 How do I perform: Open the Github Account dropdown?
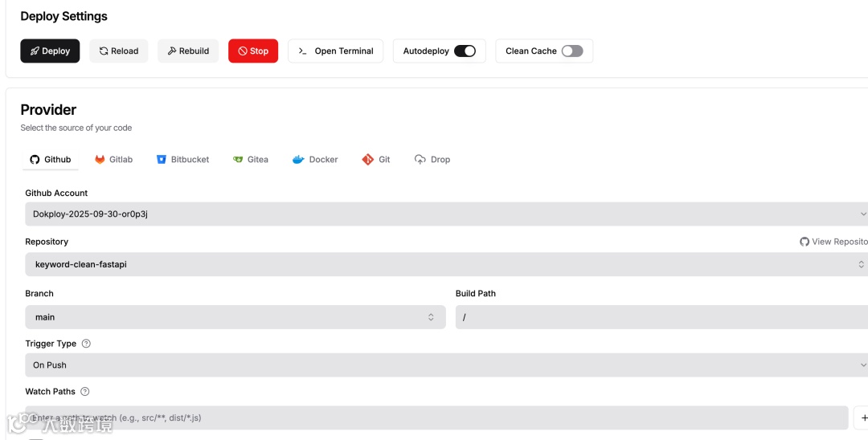point(446,214)
